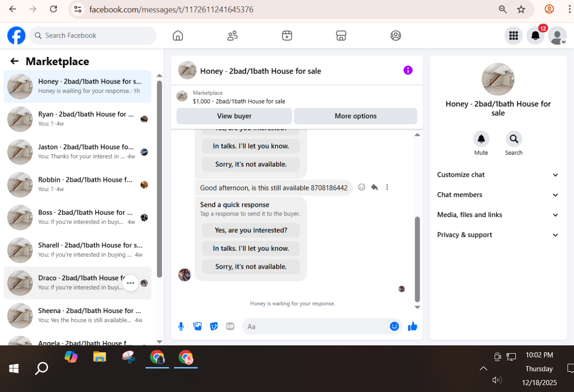Reply to the 'Good afternoon' message
The width and height of the screenshot is (574, 392).
pyautogui.click(x=375, y=187)
